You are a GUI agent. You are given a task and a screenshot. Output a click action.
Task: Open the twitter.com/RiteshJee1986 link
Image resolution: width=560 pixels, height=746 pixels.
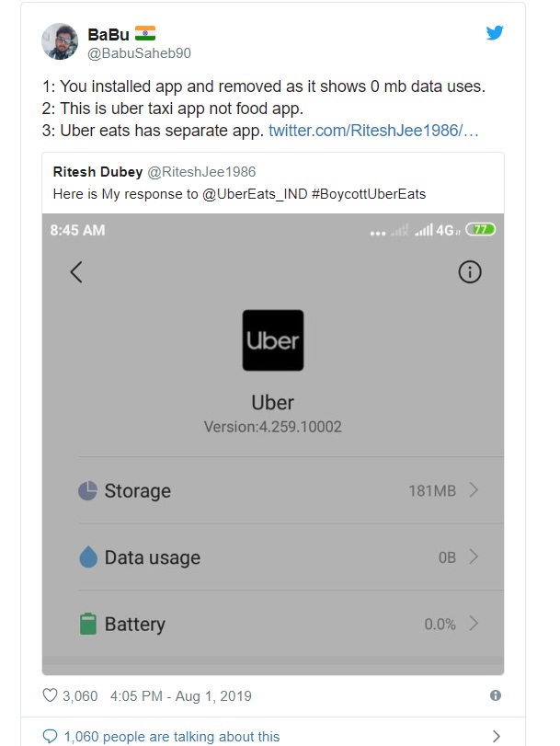[373, 131]
